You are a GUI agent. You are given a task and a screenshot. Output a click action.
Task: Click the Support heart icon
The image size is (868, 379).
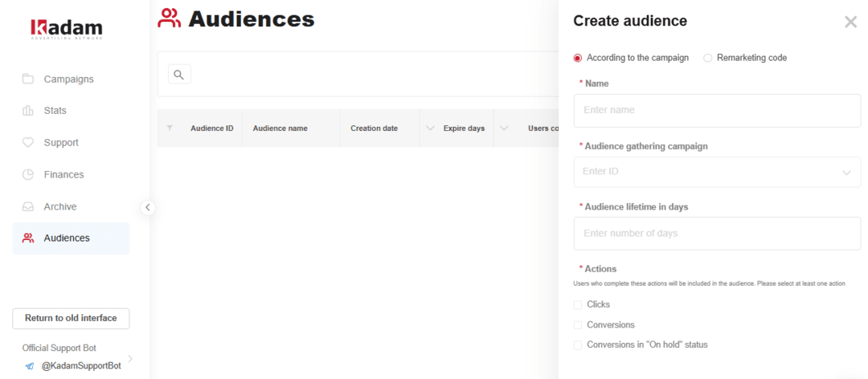coord(28,143)
